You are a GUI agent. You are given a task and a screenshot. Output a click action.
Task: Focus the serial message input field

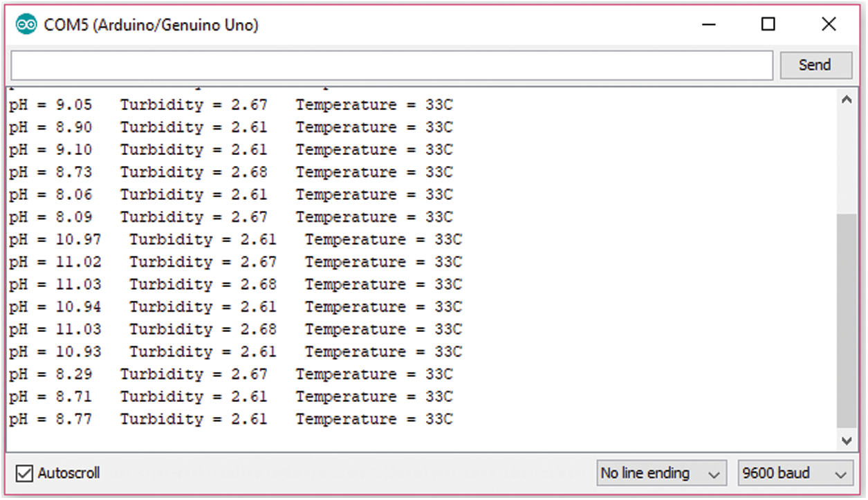click(391, 66)
